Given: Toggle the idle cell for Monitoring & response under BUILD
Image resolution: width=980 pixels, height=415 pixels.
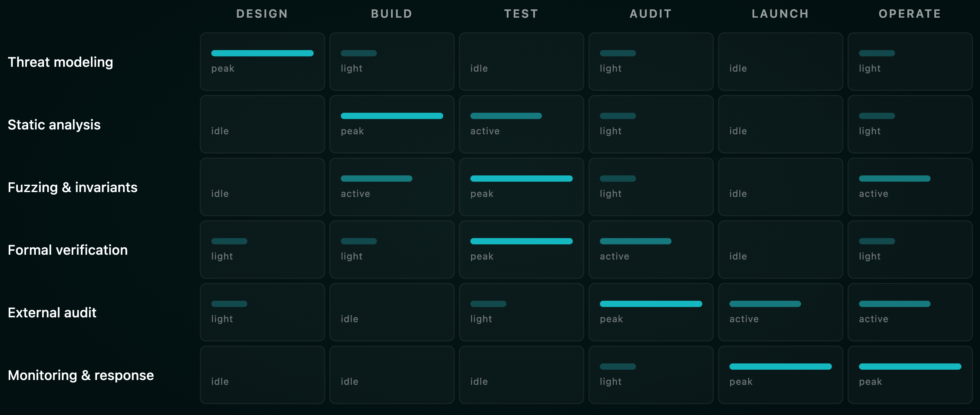Looking at the screenshot, I should pos(392,375).
